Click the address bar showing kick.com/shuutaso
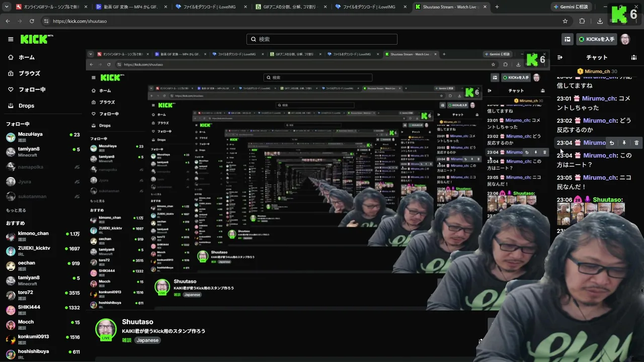The height and width of the screenshot is (362, 644). pos(302,21)
